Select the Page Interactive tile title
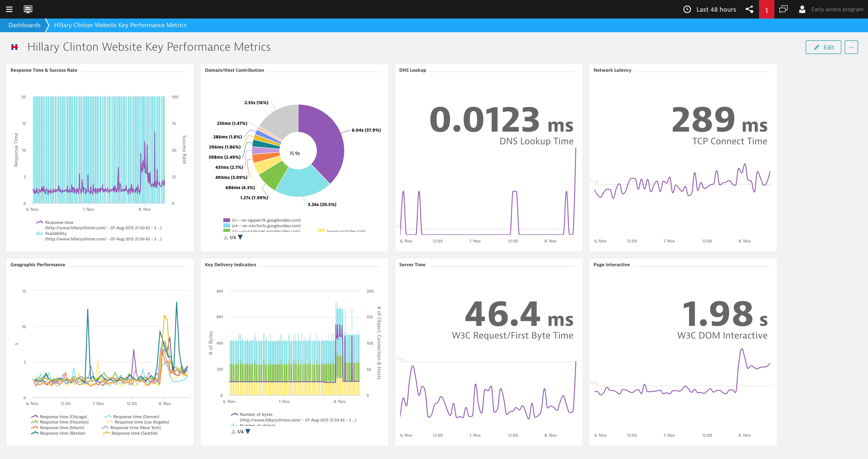The width and height of the screenshot is (868, 459). point(611,265)
